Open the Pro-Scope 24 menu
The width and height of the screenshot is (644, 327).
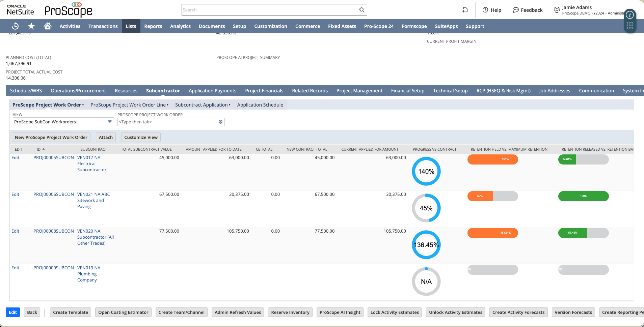pyautogui.click(x=379, y=26)
